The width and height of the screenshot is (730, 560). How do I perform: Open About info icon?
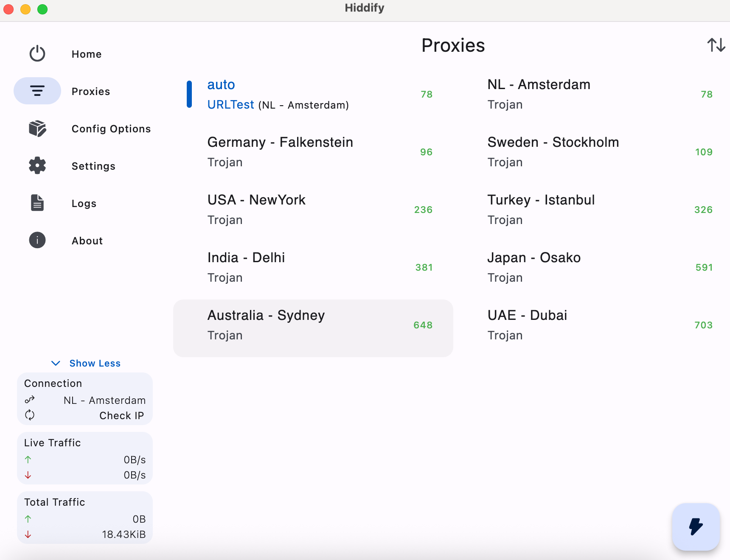pyautogui.click(x=37, y=240)
